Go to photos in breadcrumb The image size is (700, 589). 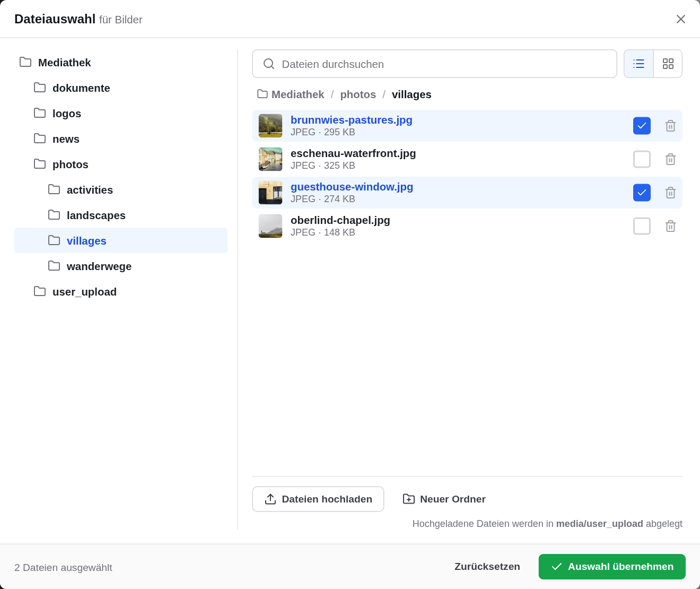point(358,94)
